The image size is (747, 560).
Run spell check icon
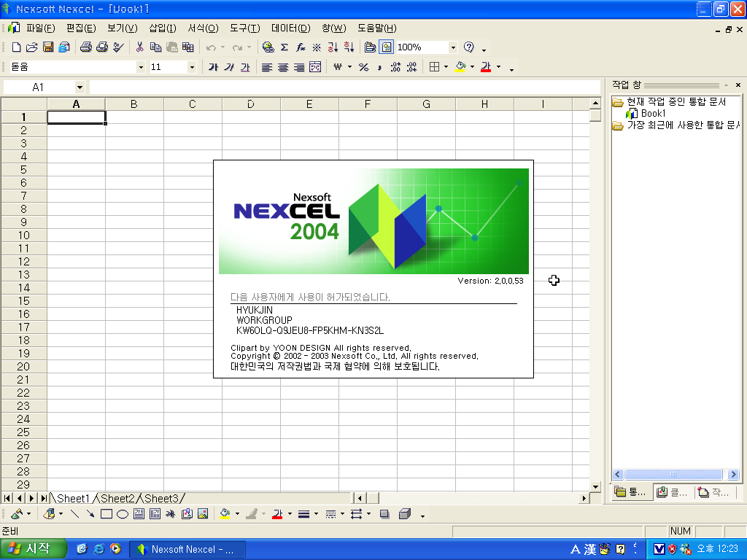coord(118,47)
